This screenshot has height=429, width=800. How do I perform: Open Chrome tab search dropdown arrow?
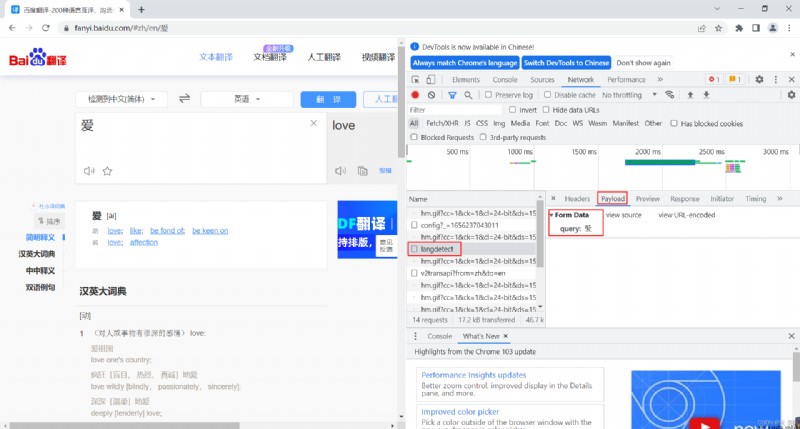pos(717,9)
